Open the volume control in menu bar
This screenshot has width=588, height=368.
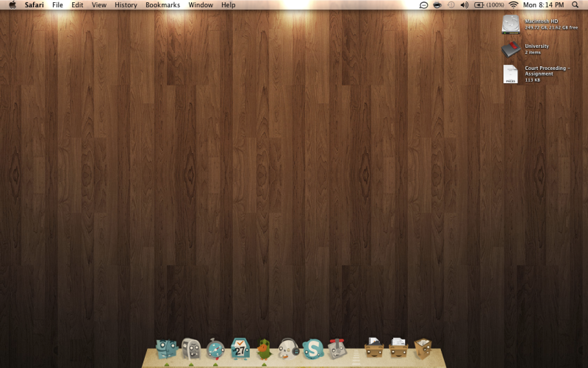coord(465,5)
